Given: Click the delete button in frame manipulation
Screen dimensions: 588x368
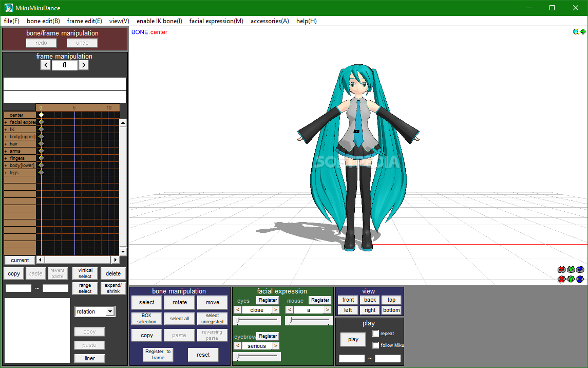Looking at the screenshot, I should (113, 273).
